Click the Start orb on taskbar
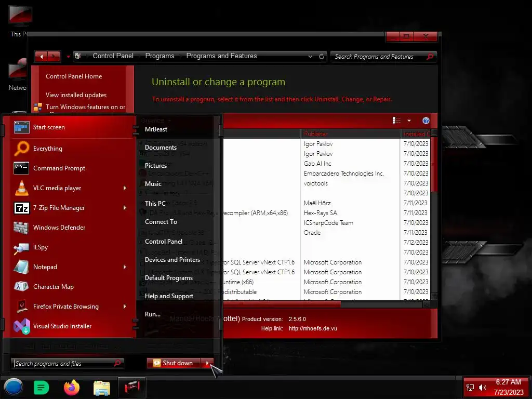 [13, 387]
